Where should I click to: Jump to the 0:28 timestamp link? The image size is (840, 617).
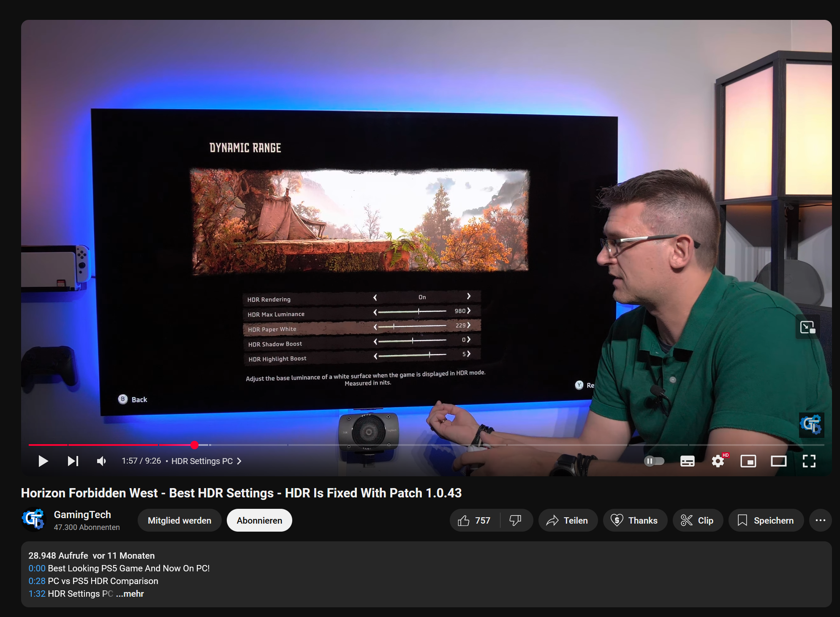[x=36, y=581]
